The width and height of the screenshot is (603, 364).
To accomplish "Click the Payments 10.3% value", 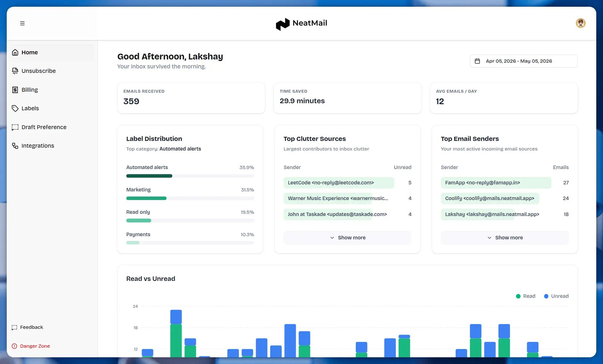I will point(247,235).
